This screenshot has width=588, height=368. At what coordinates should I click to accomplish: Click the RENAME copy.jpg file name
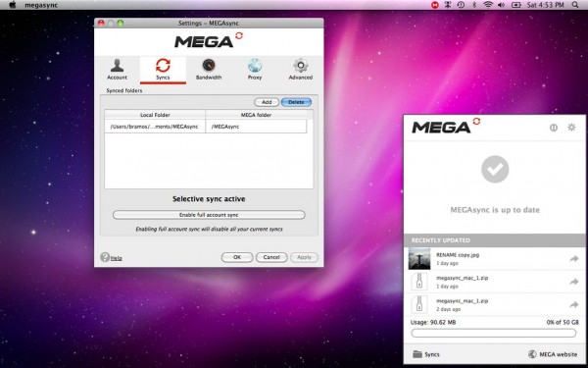click(458, 255)
